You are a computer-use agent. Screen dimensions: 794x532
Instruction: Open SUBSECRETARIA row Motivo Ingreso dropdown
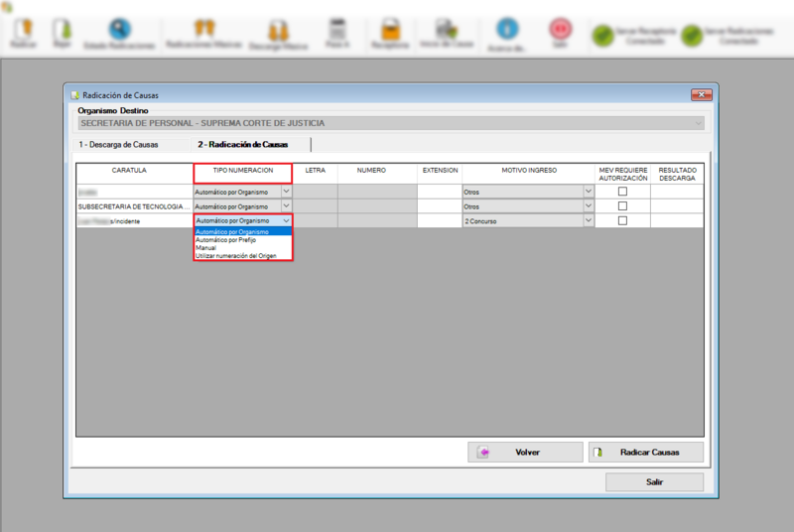pos(588,206)
